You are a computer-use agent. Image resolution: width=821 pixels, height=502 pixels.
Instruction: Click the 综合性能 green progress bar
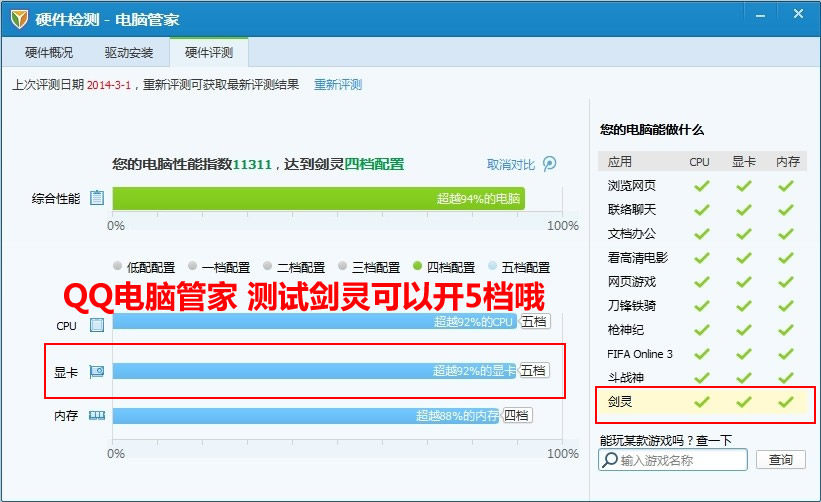point(318,198)
